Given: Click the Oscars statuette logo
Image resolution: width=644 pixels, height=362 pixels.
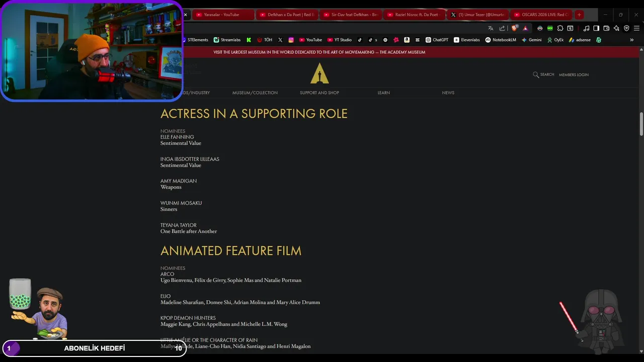Looking at the screenshot, I should coord(319,73).
